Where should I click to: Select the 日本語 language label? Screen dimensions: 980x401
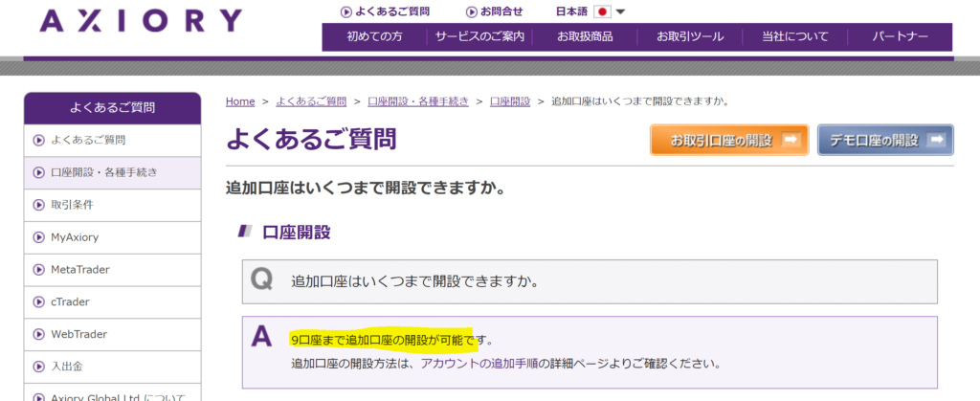572,11
